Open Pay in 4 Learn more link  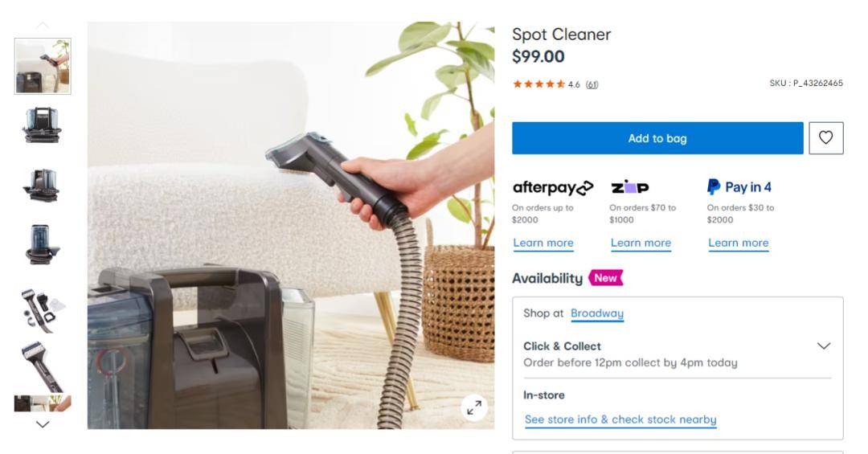coord(738,243)
